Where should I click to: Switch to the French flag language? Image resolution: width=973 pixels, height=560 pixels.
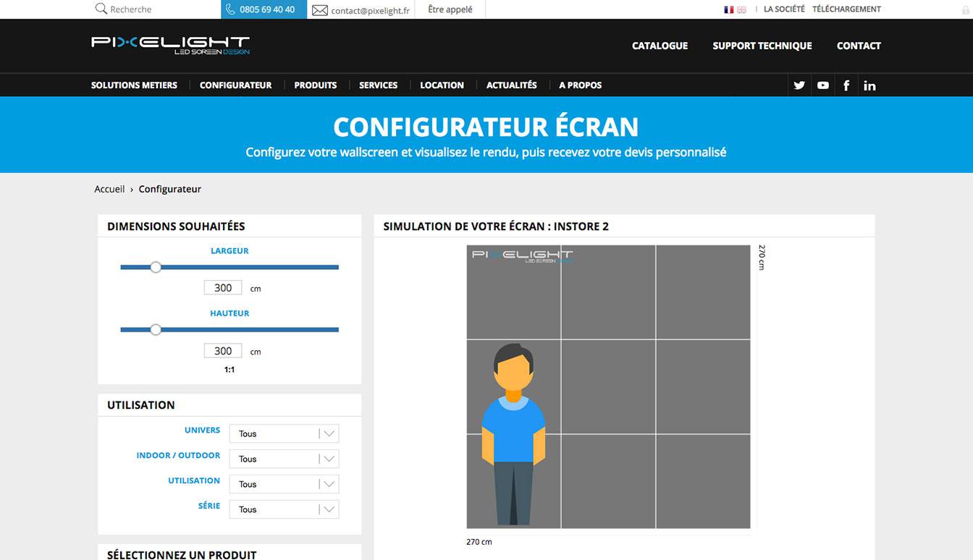pyautogui.click(x=728, y=9)
